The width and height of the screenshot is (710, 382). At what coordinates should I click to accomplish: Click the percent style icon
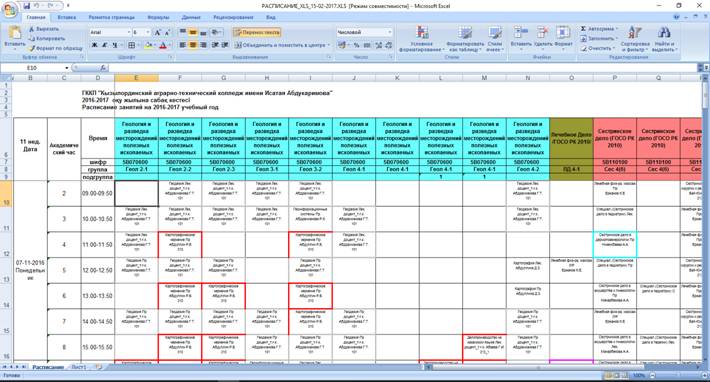pos(356,45)
